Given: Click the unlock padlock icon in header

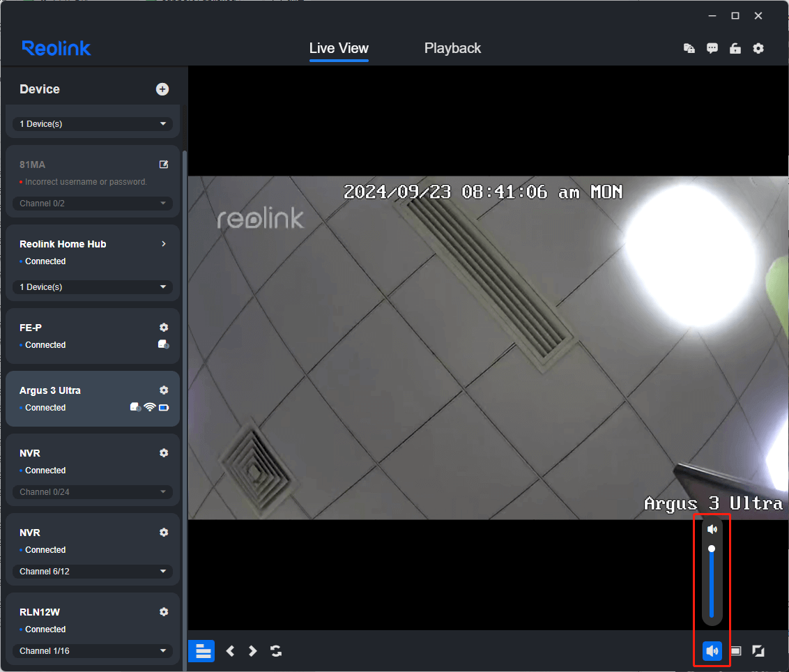Looking at the screenshot, I should (x=735, y=48).
